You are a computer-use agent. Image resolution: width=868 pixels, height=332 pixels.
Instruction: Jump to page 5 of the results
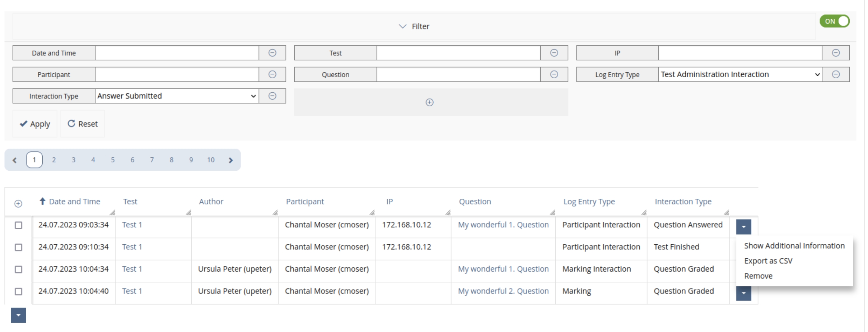coord(113,160)
